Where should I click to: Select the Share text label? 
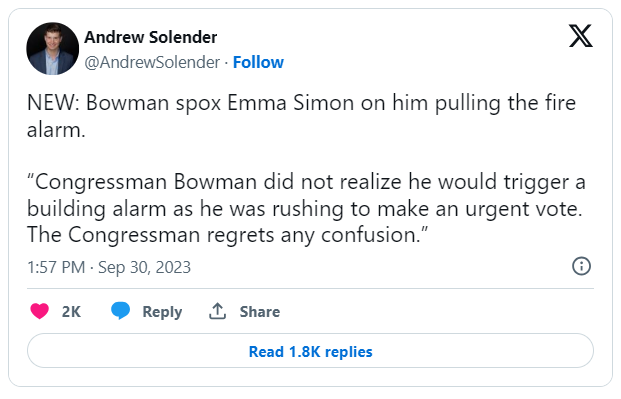[x=260, y=311]
